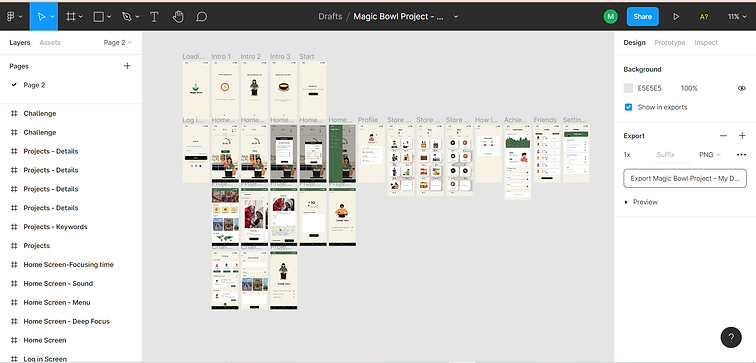Remove export setting with minus icon
This screenshot has width=756, height=363.
(x=723, y=136)
